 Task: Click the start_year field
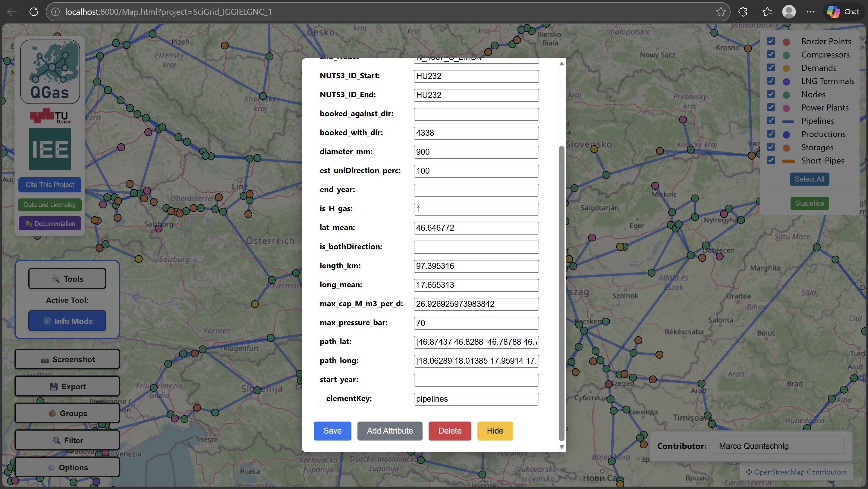[476, 380]
